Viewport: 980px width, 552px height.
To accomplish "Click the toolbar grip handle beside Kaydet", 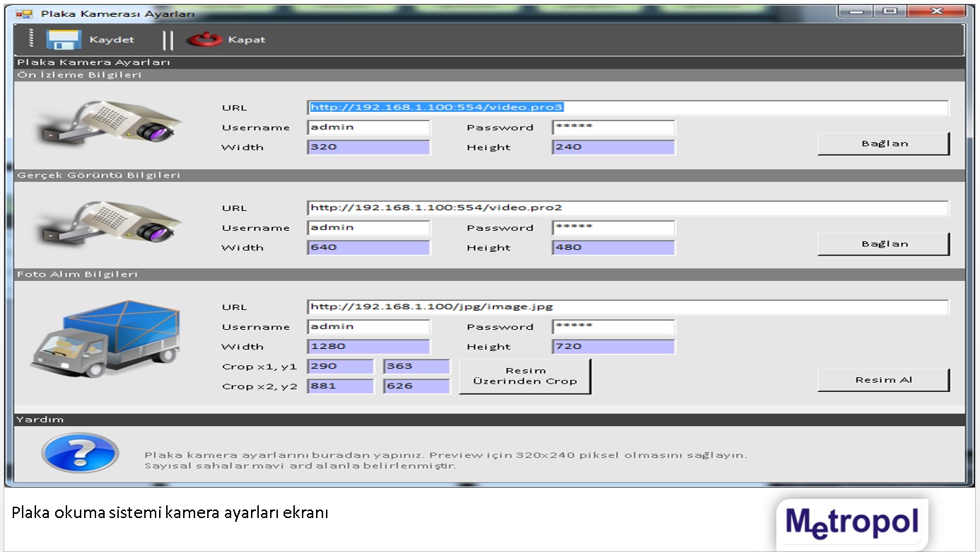I will click(31, 39).
